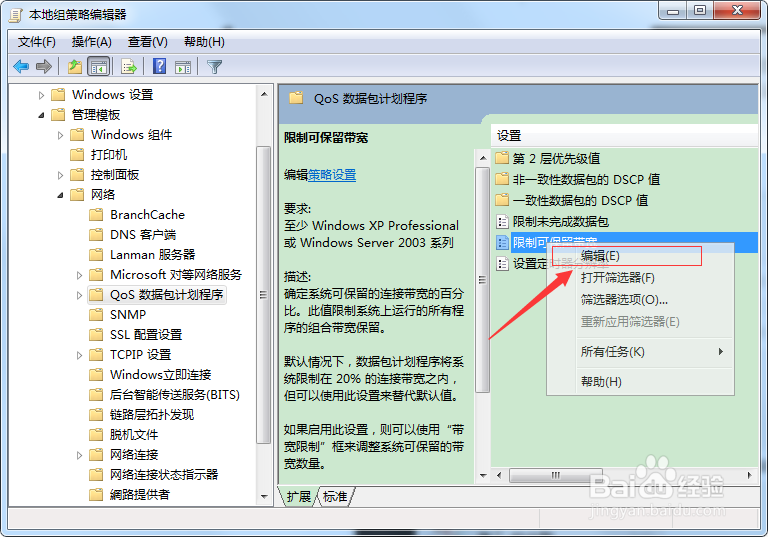The width and height of the screenshot is (768, 537).
Task: Select the SSL 配置设置 tree item
Action: click(146, 335)
